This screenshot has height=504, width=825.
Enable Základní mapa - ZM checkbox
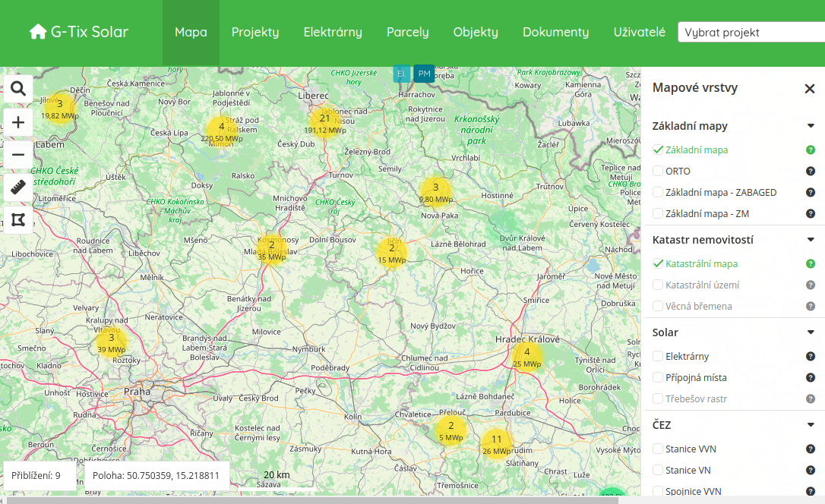(x=658, y=213)
